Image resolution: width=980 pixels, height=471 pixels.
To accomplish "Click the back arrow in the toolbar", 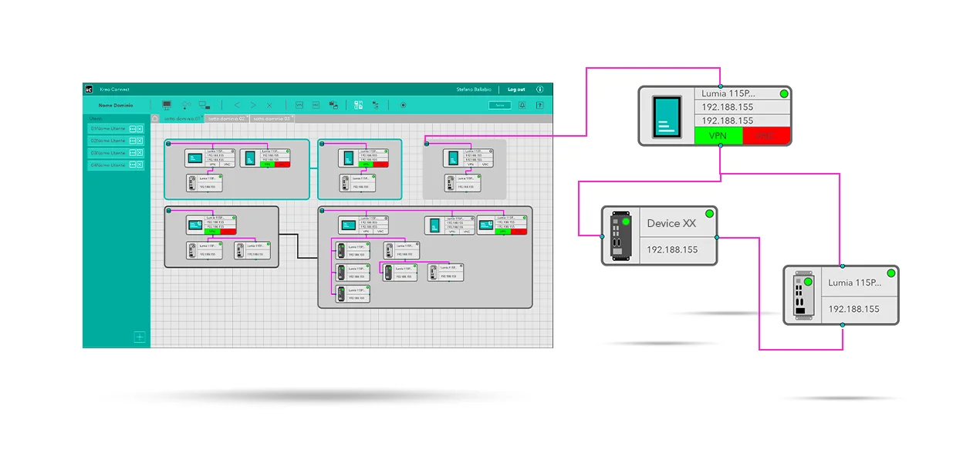I will tap(237, 105).
